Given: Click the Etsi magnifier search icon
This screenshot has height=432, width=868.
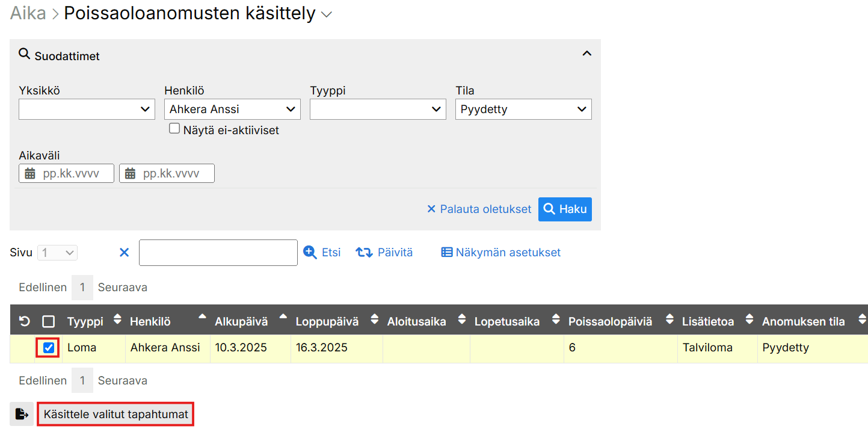Looking at the screenshot, I should (310, 253).
